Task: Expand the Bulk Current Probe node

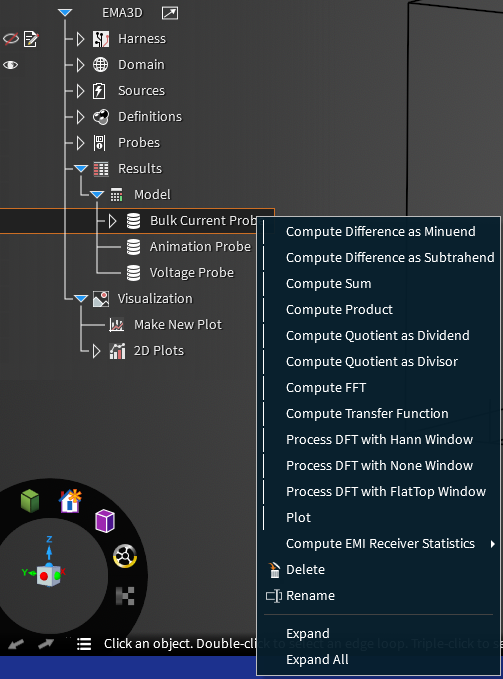Action: 113,221
